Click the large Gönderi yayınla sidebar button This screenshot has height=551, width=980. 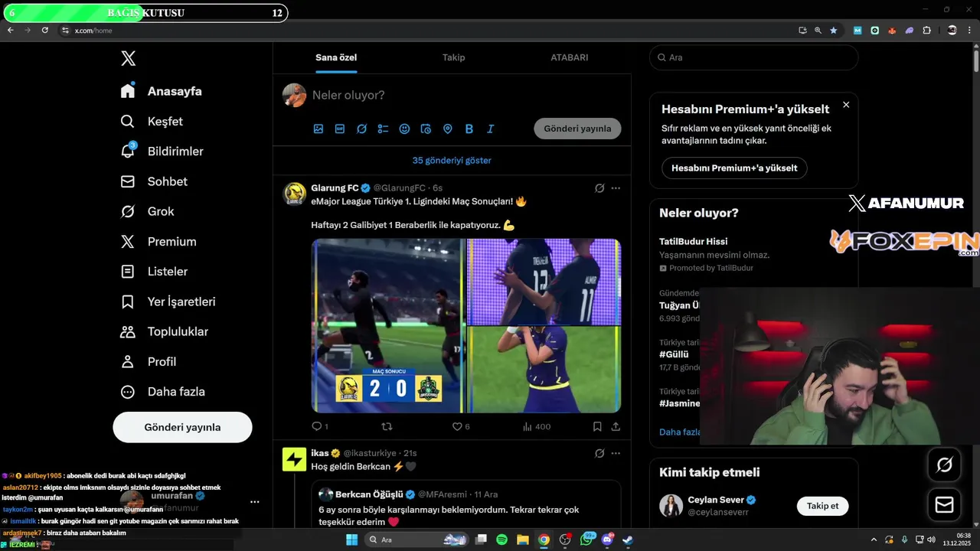(182, 427)
